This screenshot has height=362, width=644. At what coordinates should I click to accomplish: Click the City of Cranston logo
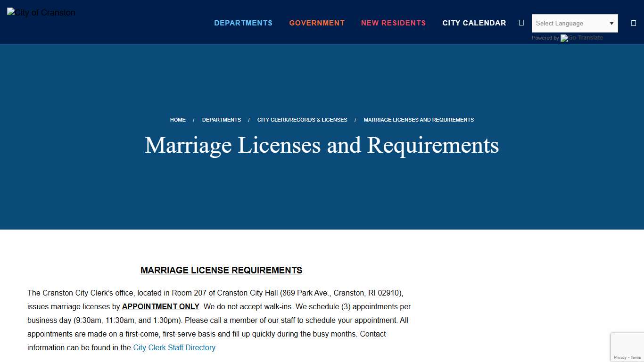tap(41, 13)
